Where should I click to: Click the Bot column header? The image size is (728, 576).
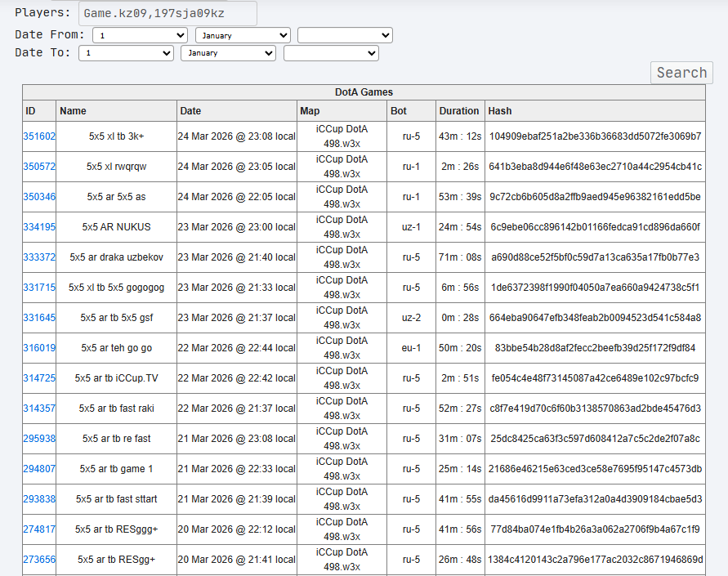(411, 111)
